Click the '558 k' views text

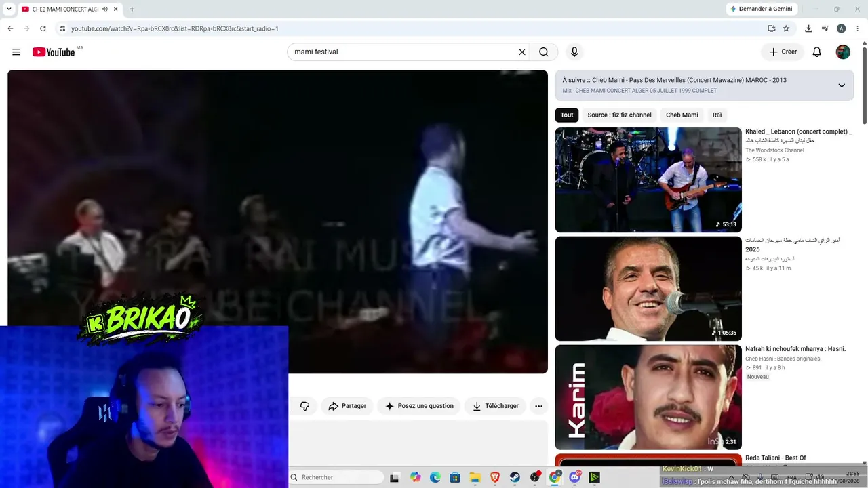[x=759, y=160]
